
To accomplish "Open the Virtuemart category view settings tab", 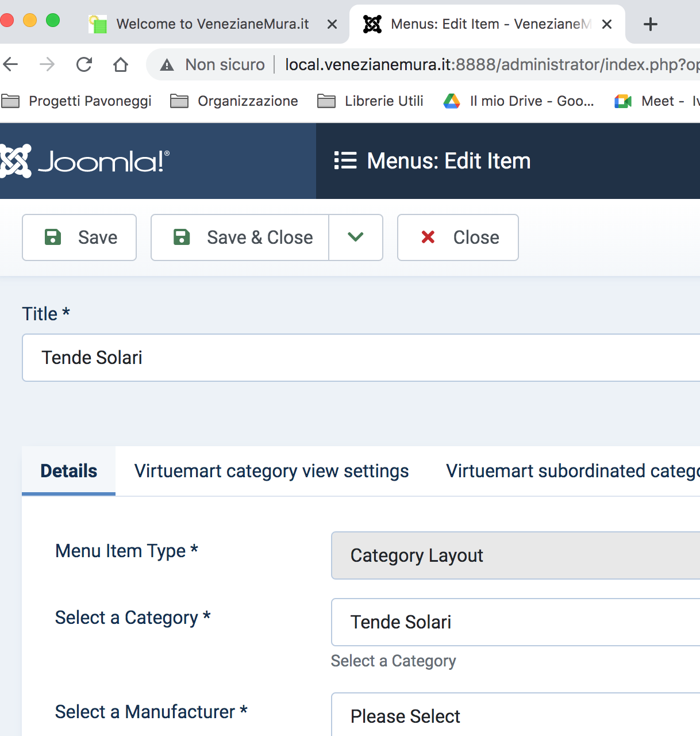I will [x=271, y=471].
